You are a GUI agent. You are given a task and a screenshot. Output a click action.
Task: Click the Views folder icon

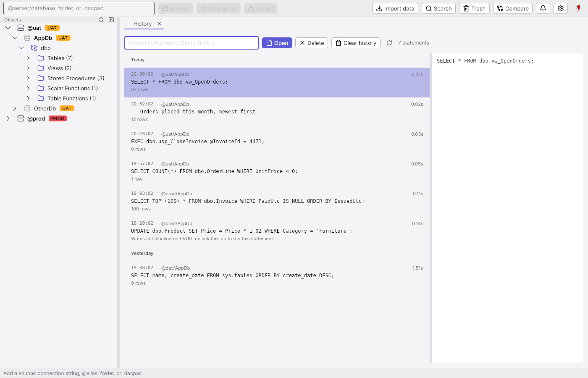(x=41, y=68)
